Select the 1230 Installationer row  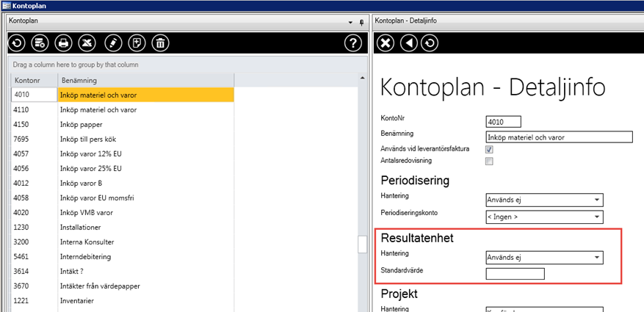(x=145, y=228)
